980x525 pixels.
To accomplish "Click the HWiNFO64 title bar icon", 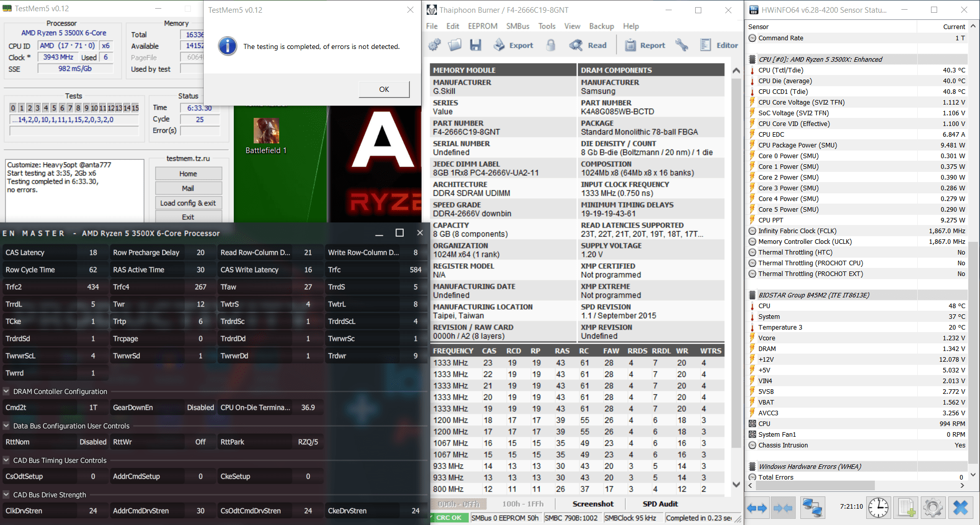I will click(753, 10).
